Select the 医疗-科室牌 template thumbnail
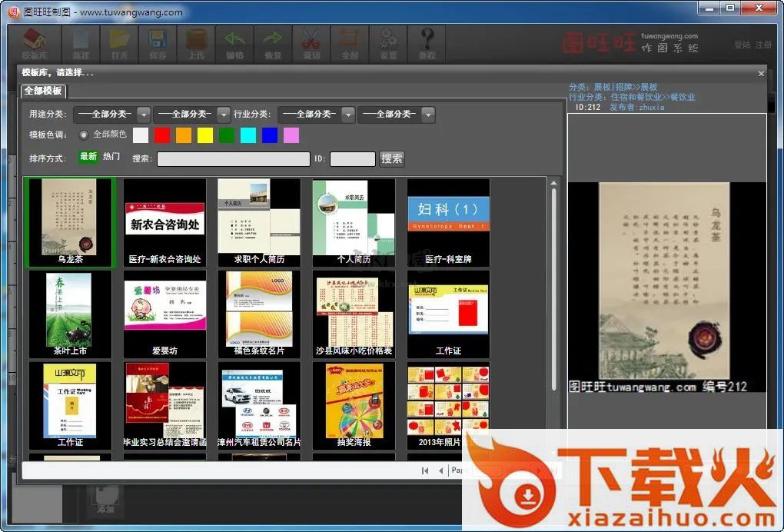The height and width of the screenshot is (532, 784). pyautogui.click(x=449, y=222)
